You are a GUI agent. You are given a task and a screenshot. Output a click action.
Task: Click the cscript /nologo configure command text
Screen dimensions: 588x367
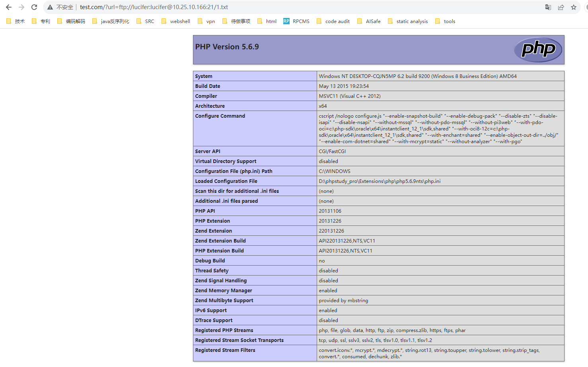[438, 129]
